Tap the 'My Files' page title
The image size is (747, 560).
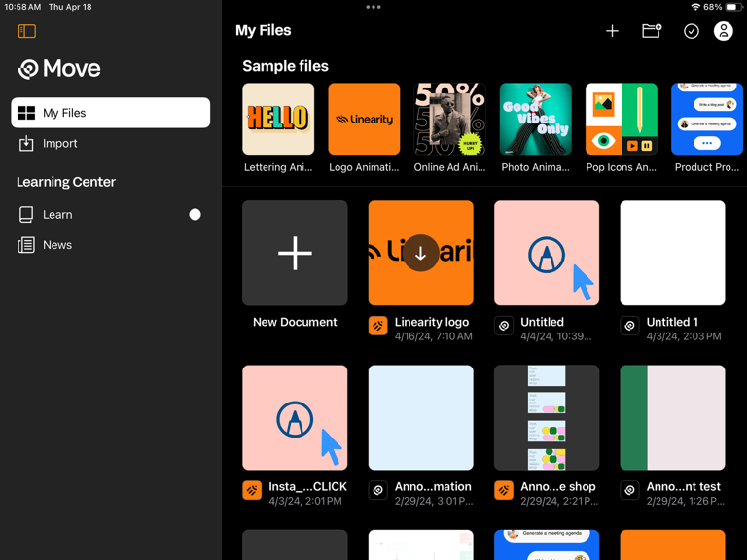click(263, 30)
